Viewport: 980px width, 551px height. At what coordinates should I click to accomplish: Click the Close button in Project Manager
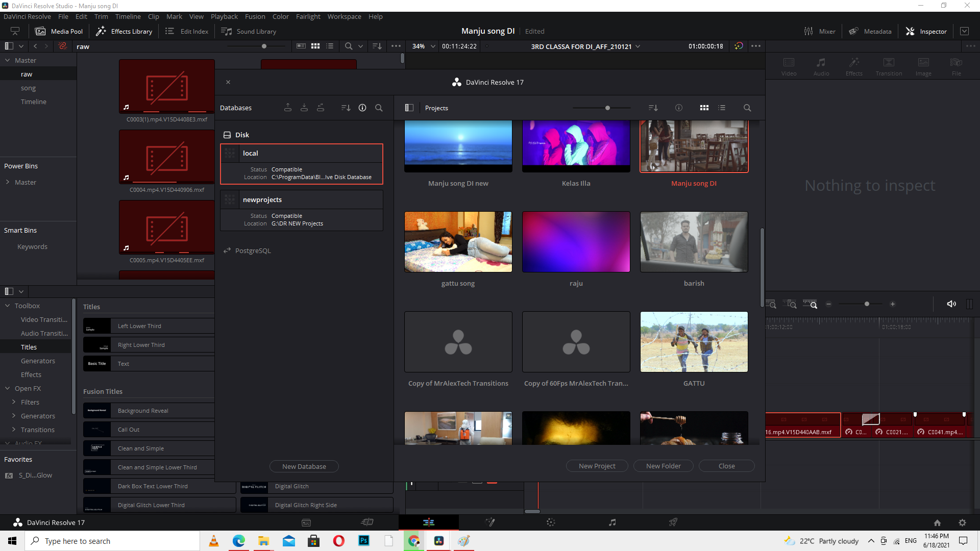pos(727,466)
